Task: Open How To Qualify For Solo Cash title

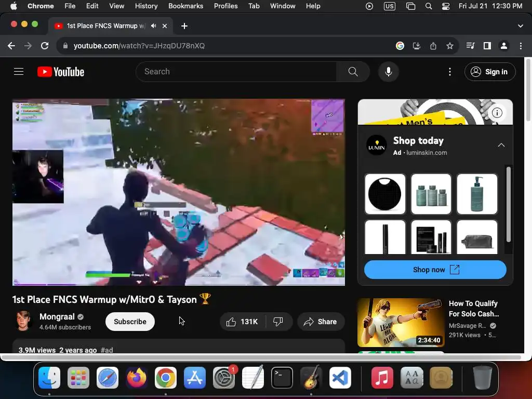Action: click(474, 309)
